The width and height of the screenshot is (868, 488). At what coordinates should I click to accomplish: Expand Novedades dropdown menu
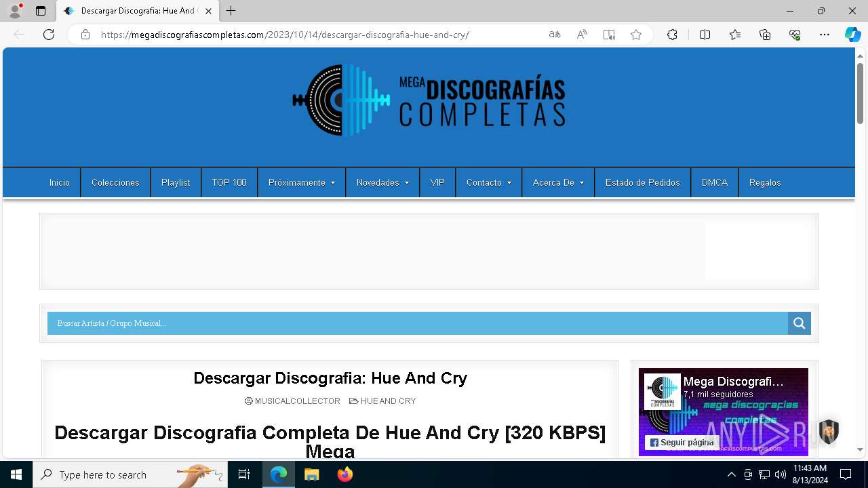tap(382, 182)
